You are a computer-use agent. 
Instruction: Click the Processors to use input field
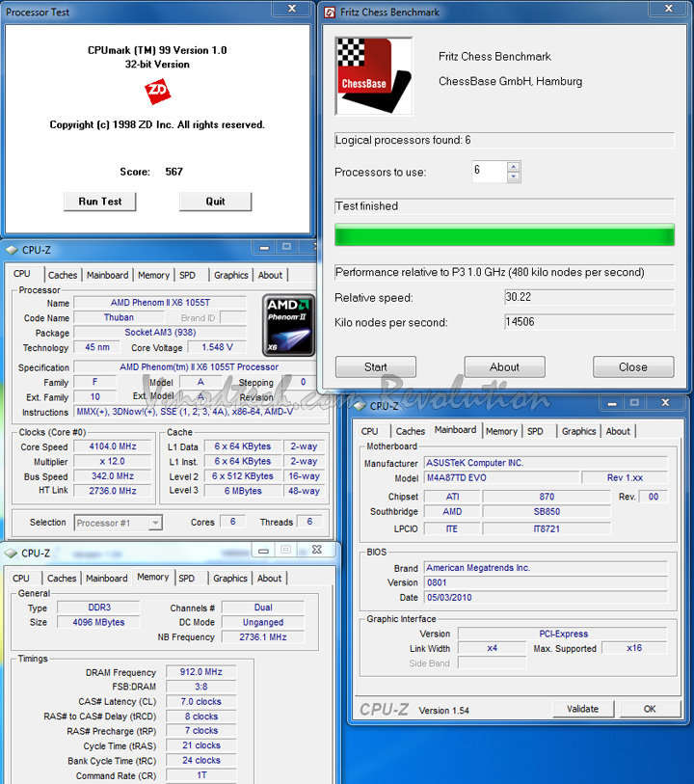tap(489, 172)
